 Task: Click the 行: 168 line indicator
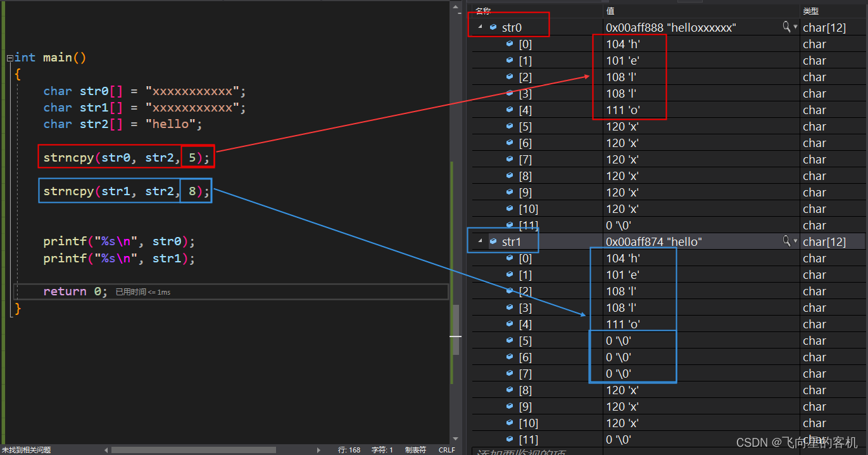349,450
